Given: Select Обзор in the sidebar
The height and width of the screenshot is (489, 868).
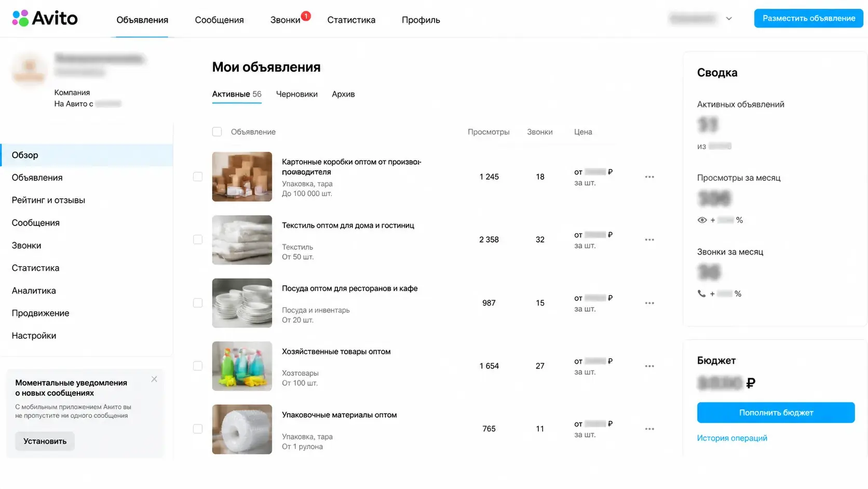Looking at the screenshot, I should tap(87, 155).
